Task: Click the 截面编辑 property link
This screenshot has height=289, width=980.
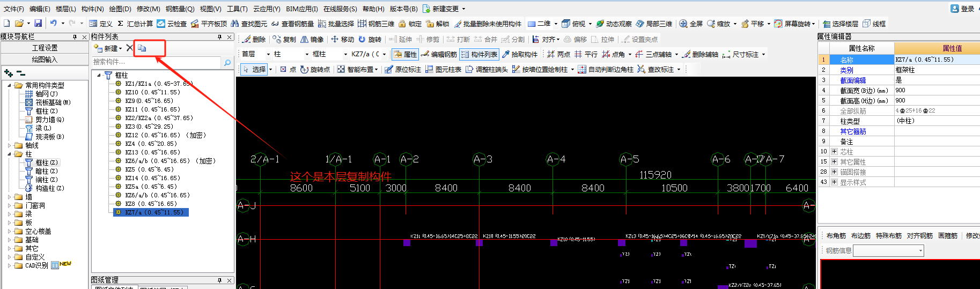Action: pos(853,80)
